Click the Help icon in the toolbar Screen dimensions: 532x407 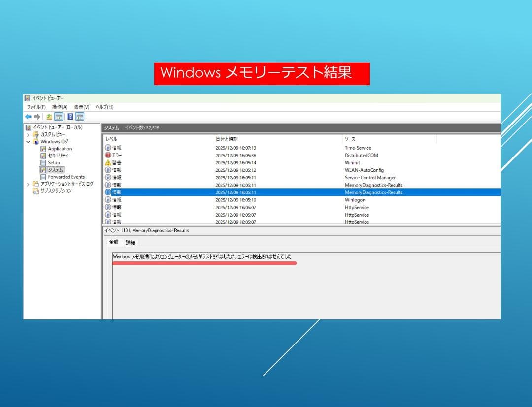tap(70, 117)
